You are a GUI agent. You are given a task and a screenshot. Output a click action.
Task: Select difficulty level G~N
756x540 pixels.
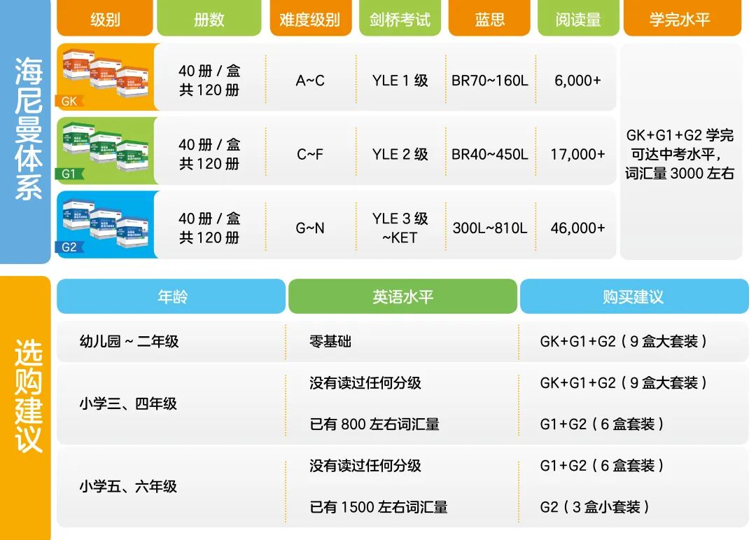pyautogui.click(x=310, y=228)
